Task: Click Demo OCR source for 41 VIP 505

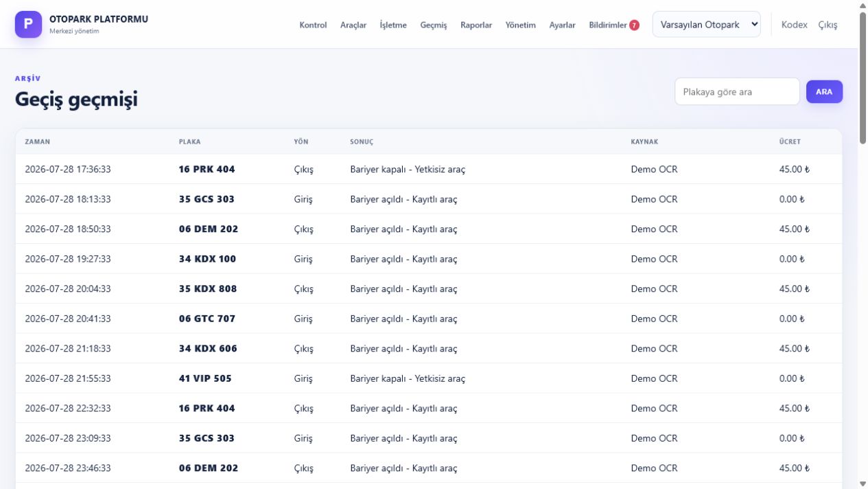Action: point(654,378)
